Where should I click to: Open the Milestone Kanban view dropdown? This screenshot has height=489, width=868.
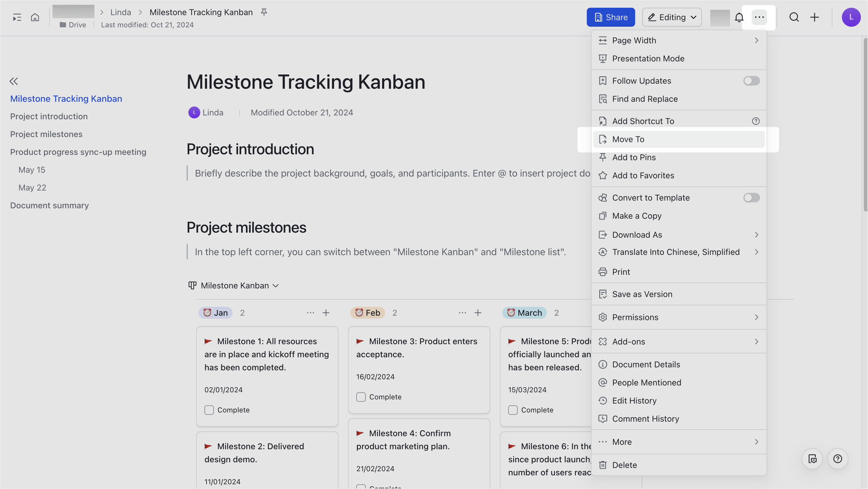coord(233,286)
